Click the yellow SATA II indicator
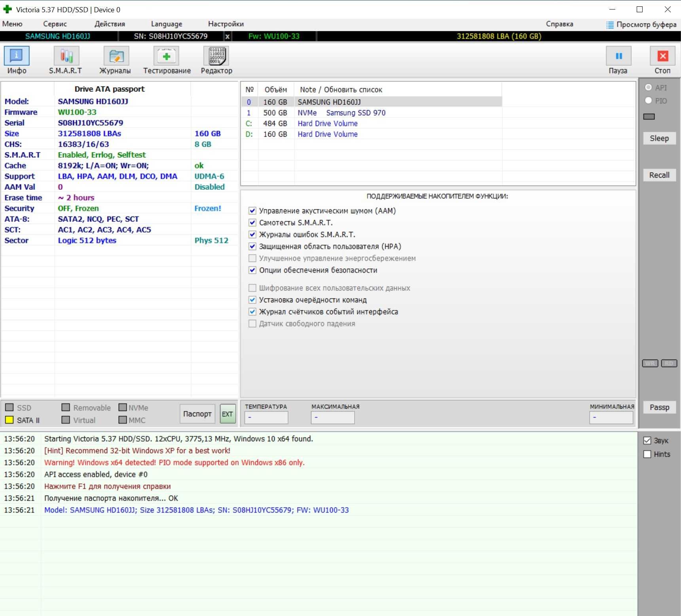 point(9,420)
